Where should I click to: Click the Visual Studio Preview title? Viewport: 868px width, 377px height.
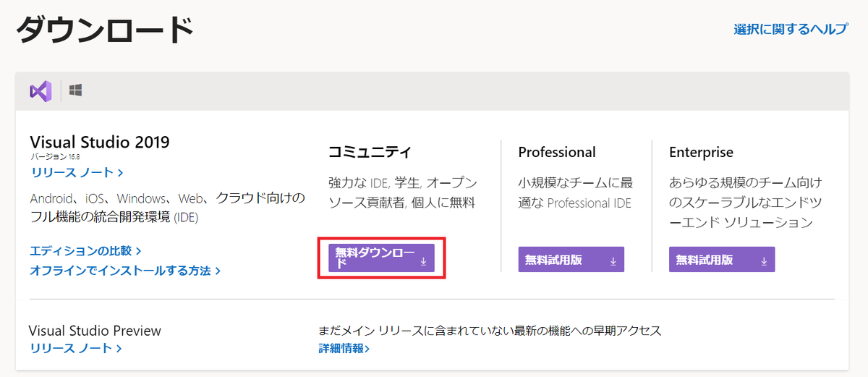coord(95,331)
